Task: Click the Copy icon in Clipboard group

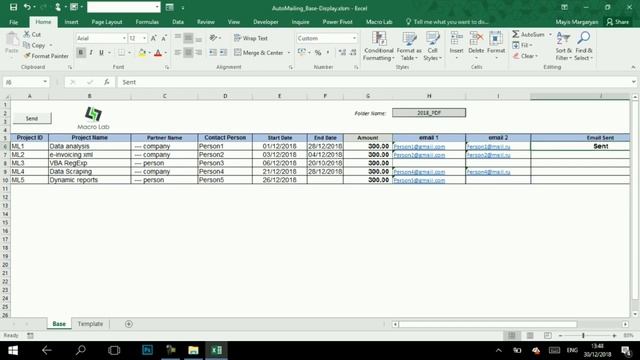Action: [x=27, y=45]
